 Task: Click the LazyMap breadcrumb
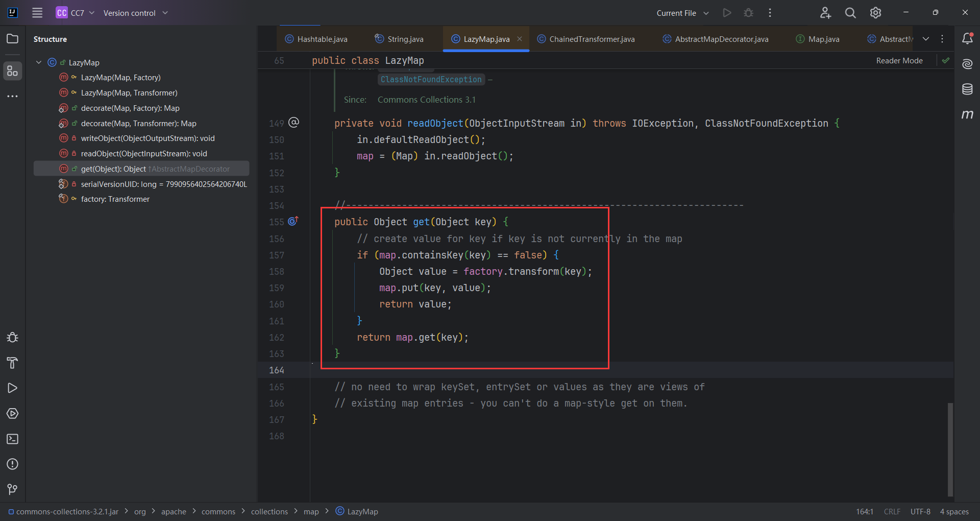[x=357, y=511]
